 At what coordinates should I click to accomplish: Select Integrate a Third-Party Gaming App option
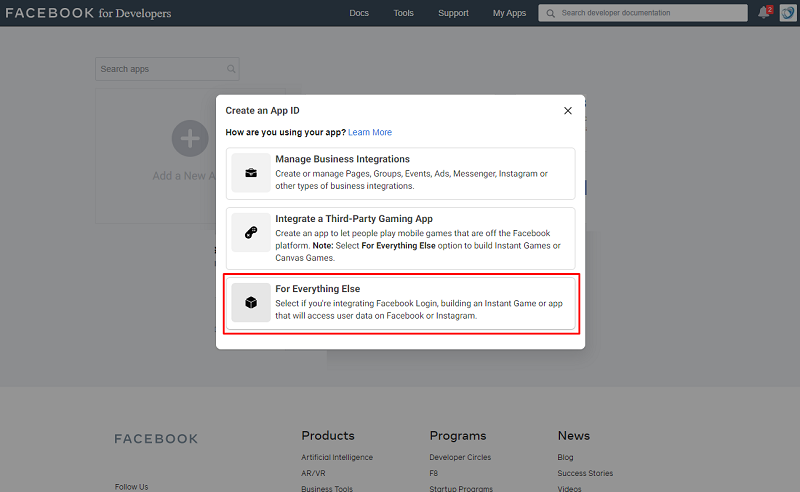point(401,238)
